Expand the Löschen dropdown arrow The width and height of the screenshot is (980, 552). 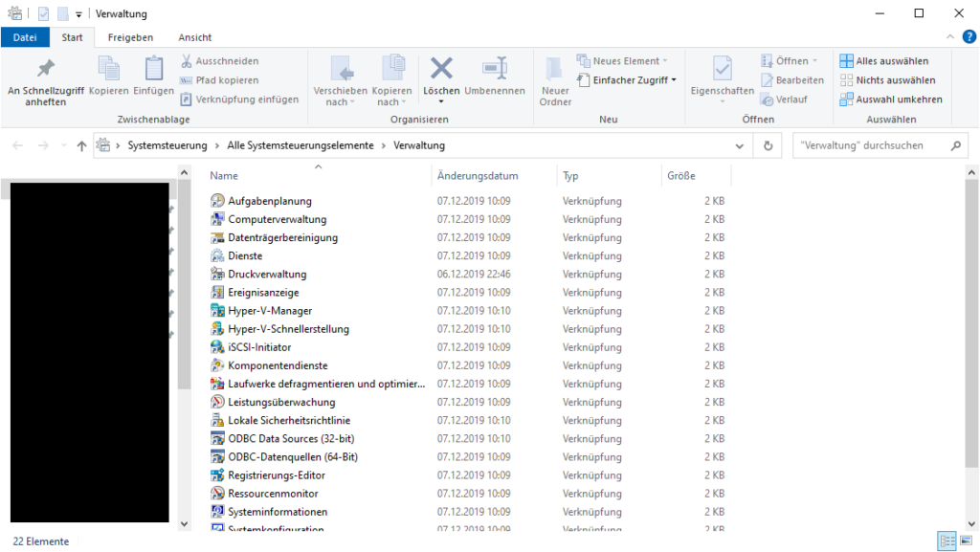441,101
